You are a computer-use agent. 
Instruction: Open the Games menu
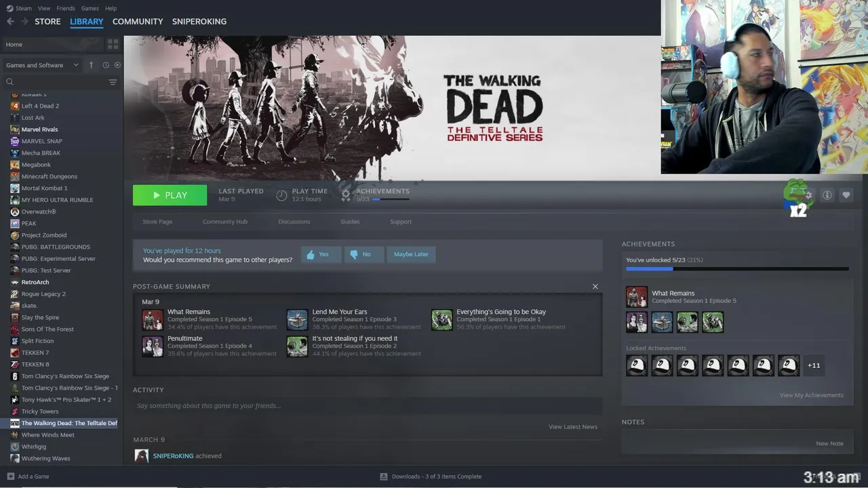90,8
